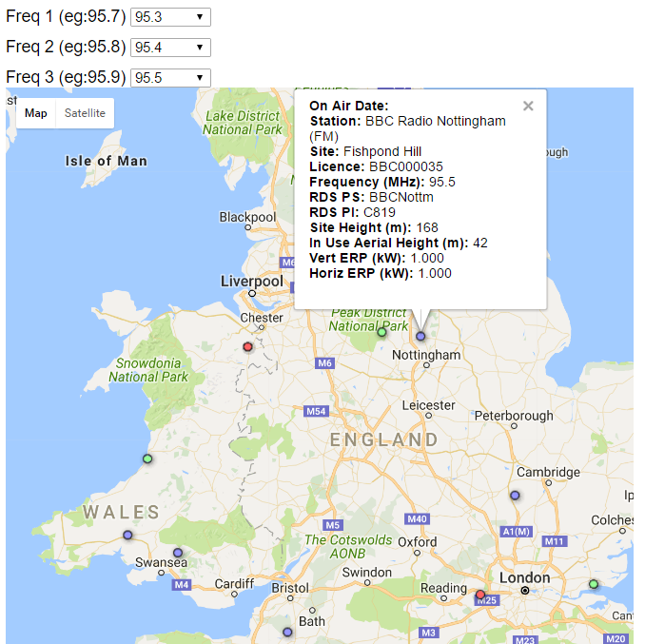
Task: Click the Frequency (MHz) 95.5 line
Action: [x=382, y=182]
